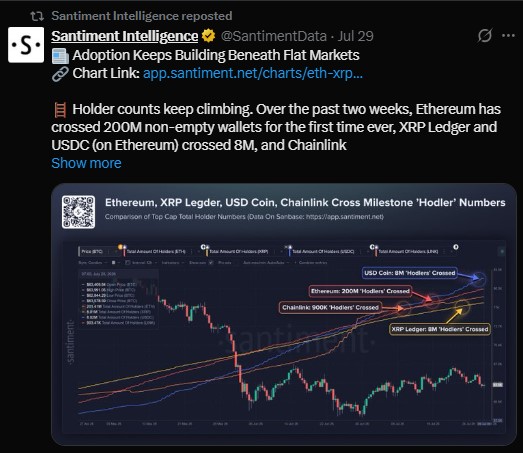Toggle the Interval checkbox in chart toolbar

tap(128, 263)
